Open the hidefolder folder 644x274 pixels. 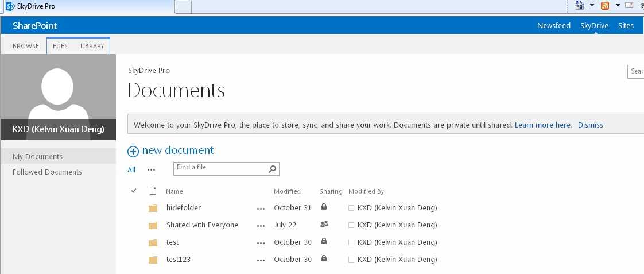[184, 208]
